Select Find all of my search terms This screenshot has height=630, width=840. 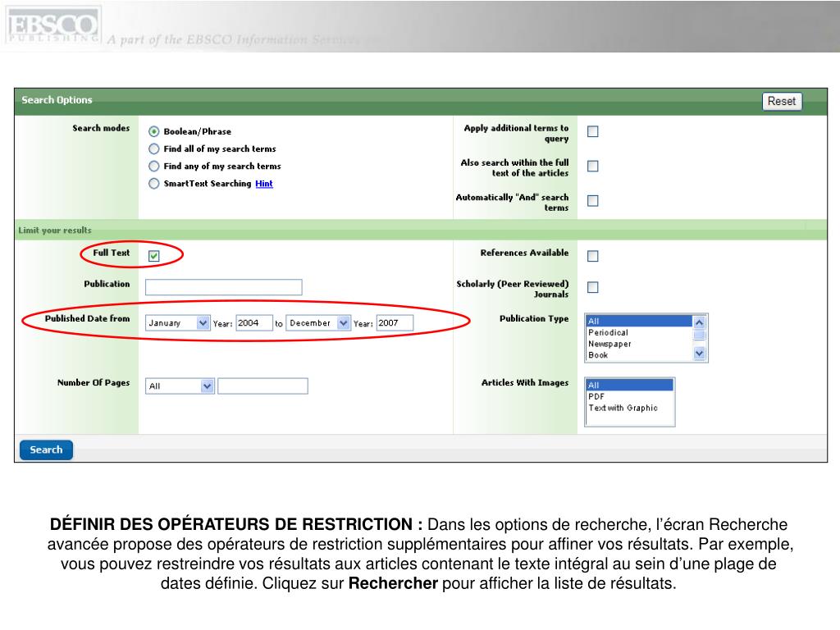(x=153, y=148)
